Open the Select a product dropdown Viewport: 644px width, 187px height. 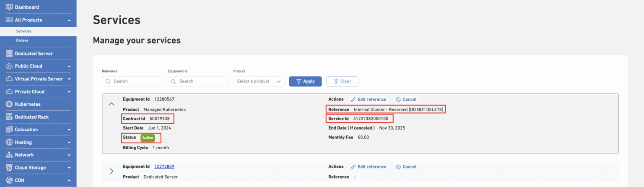coord(259,81)
